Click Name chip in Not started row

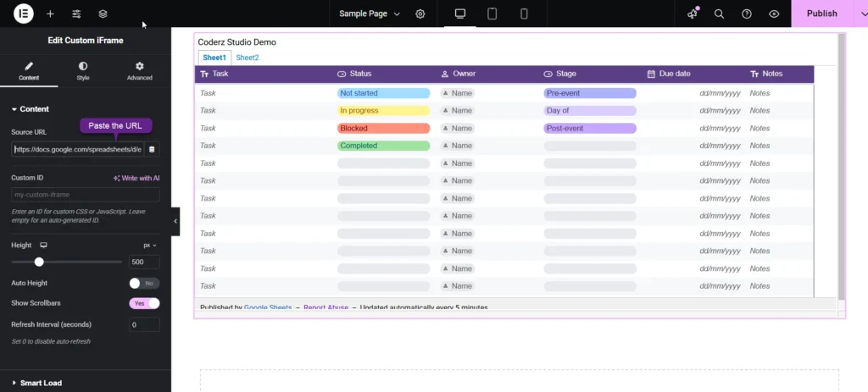point(457,93)
